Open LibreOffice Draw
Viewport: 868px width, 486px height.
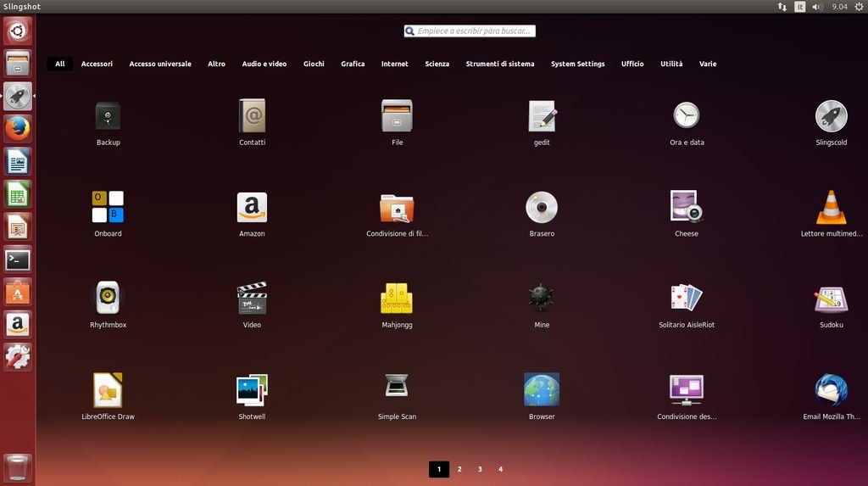(x=108, y=390)
